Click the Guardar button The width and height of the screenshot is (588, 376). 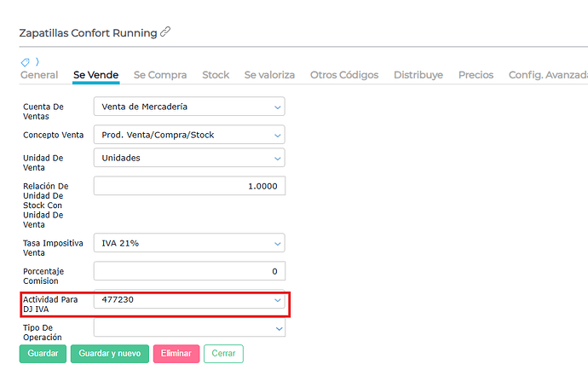coord(43,354)
